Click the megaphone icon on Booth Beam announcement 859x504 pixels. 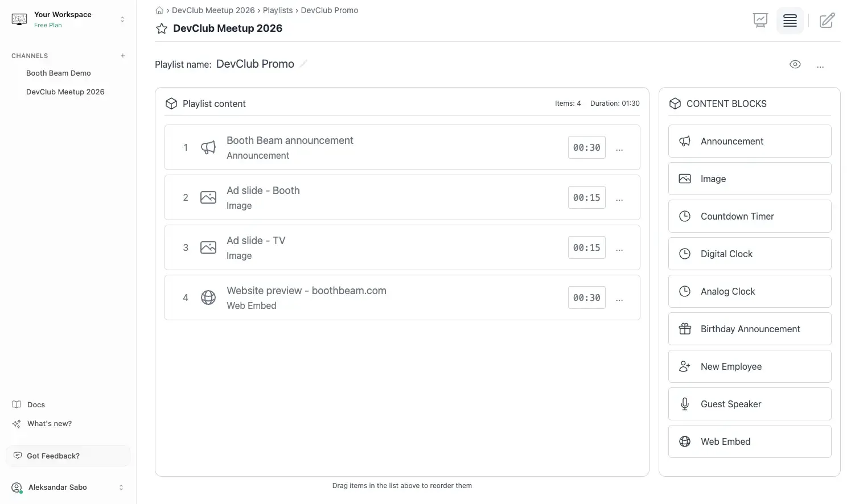click(208, 147)
